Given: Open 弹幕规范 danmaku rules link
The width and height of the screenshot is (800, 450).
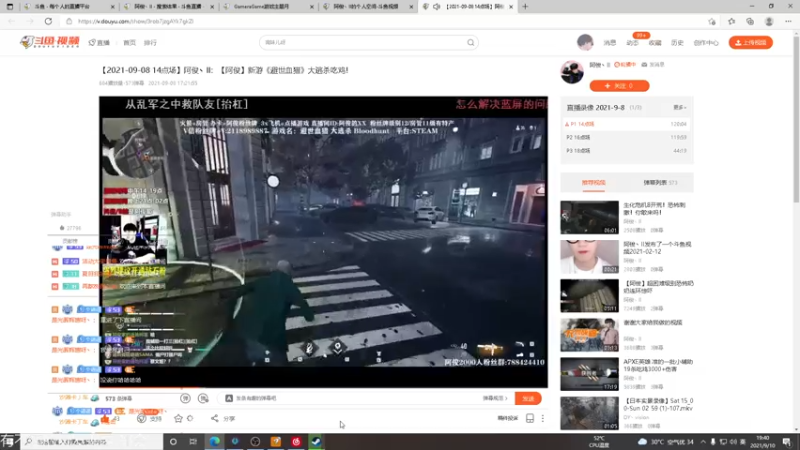Looking at the screenshot, I should point(495,398).
